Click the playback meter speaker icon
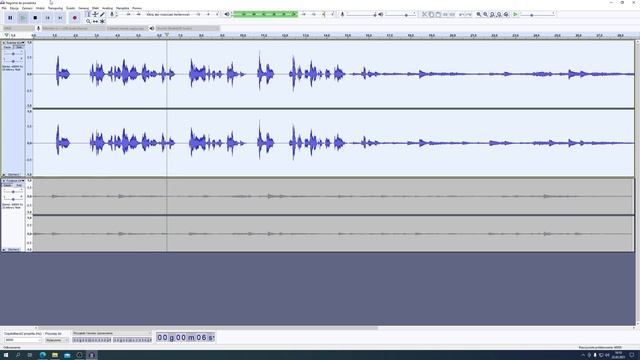Viewport: 640px width, 360px height. (x=227, y=14)
